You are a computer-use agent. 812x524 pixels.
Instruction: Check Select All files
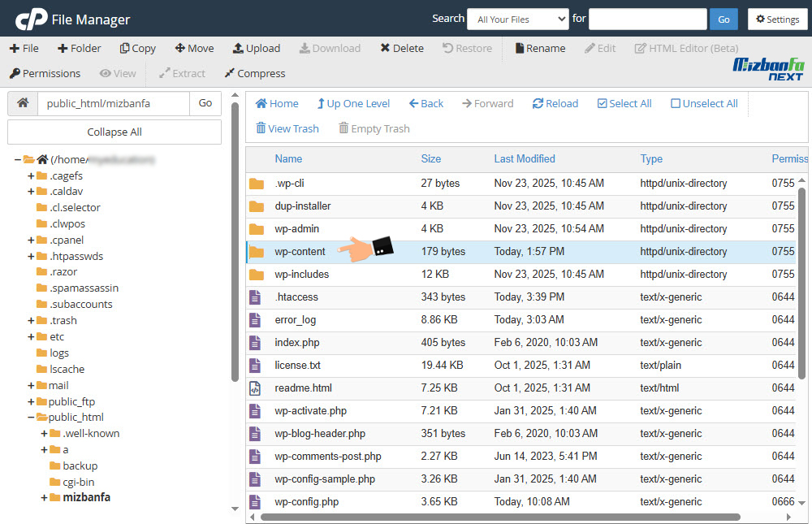(624, 103)
